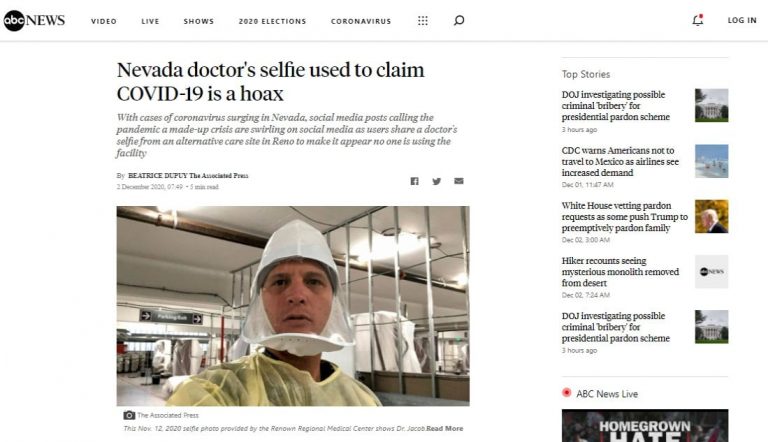Image resolution: width=768 pixels, height=442 pixels.
Task: Open the 2020 Elections section
Action: (272, 21)
